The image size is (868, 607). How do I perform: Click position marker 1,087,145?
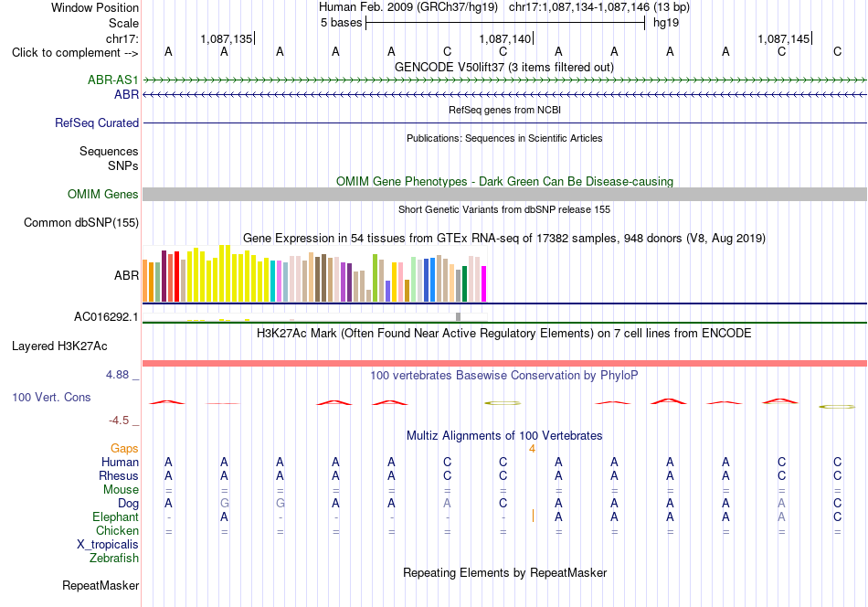pyautogui.click(x=784, y=38)
